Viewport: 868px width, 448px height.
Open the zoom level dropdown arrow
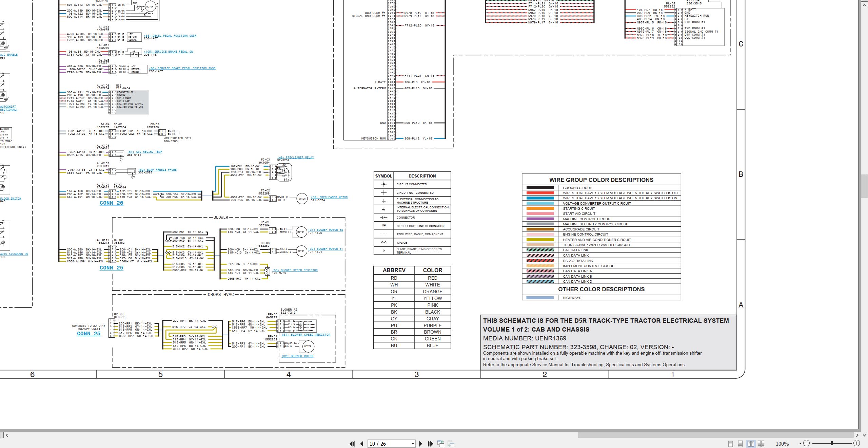(800, 444)
